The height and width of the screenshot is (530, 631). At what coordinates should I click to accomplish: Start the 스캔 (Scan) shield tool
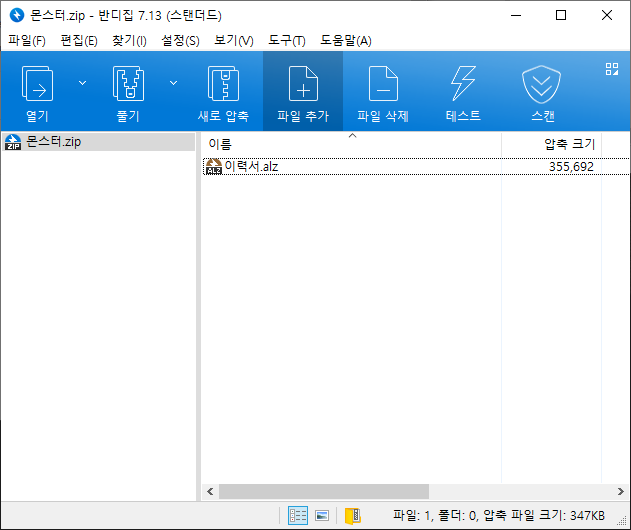543,91
